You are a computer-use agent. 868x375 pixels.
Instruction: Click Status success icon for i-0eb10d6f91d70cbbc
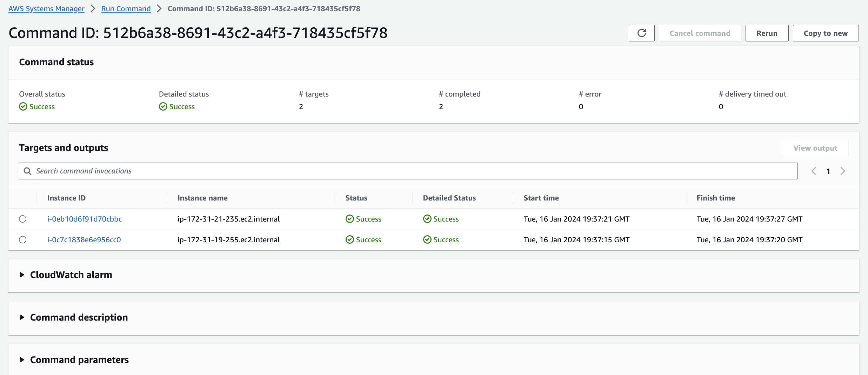pos(349,219)
